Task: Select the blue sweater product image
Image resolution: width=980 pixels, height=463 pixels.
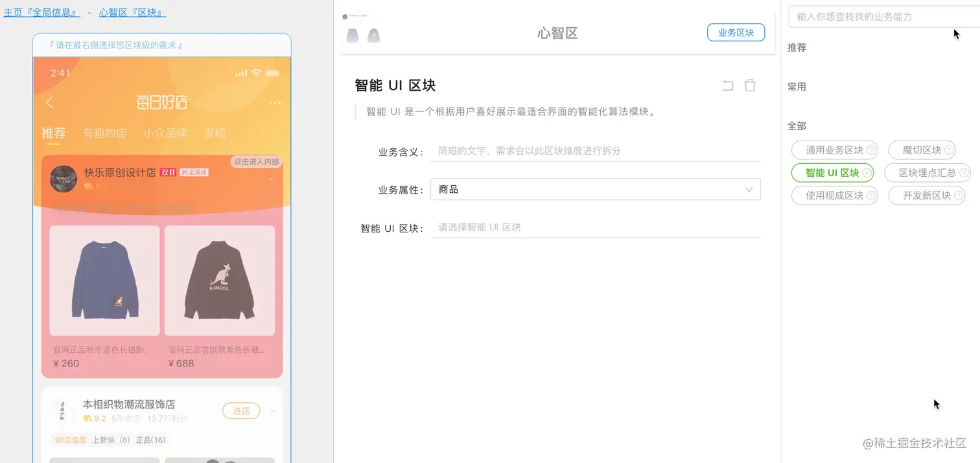Action: coord(104,280)
